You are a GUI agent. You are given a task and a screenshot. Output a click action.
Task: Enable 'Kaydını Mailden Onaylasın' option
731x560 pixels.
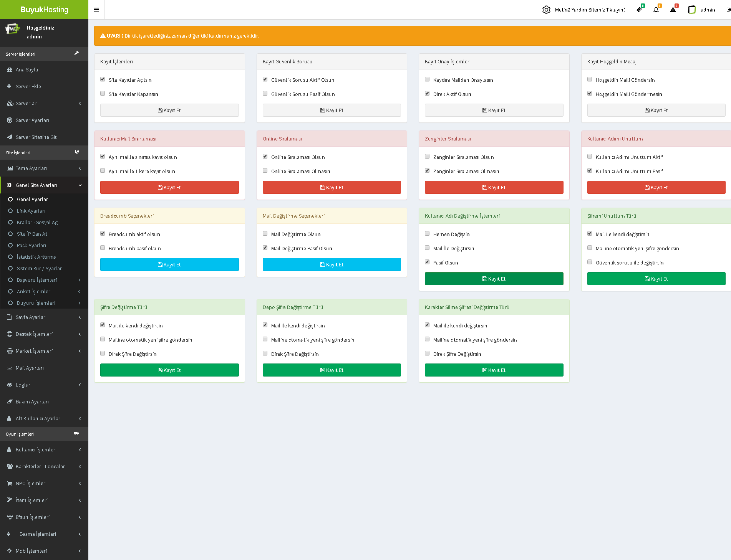[427, 79]
